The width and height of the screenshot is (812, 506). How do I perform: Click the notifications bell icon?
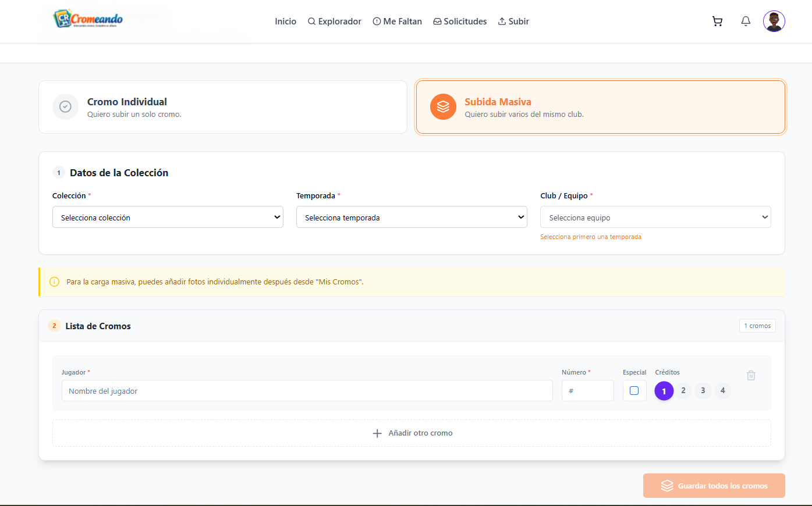pyautogui.click(x=746, y=22)
